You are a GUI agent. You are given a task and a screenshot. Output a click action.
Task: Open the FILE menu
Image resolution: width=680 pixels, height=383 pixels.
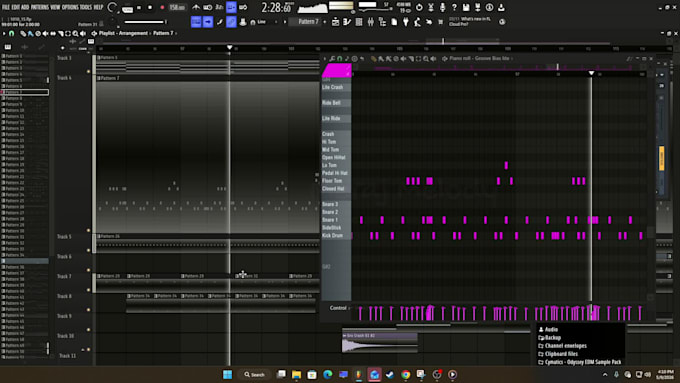click(x=6, y=7)
